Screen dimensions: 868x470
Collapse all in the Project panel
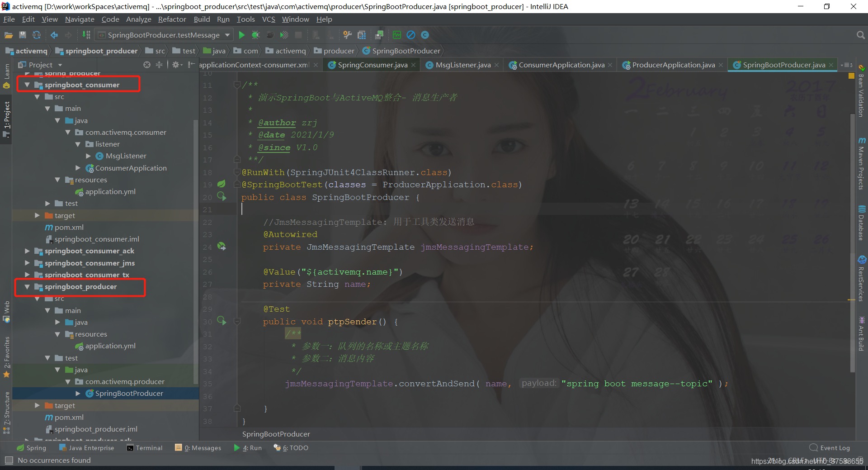point(159,65)
